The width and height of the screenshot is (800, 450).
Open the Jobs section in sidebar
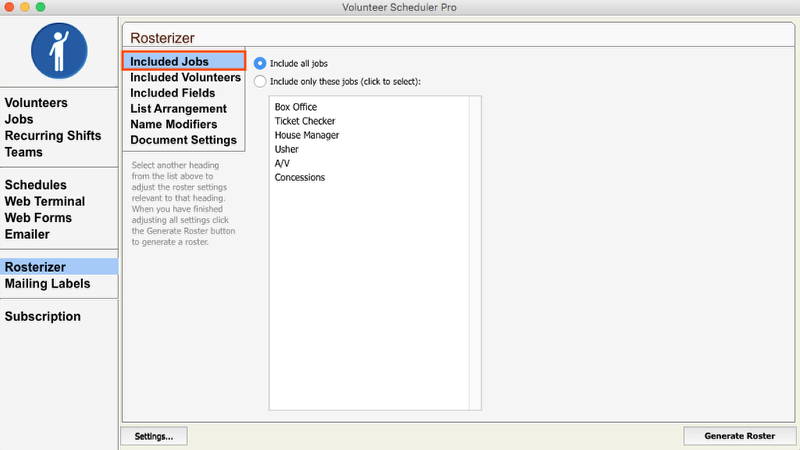coord(19,119)
